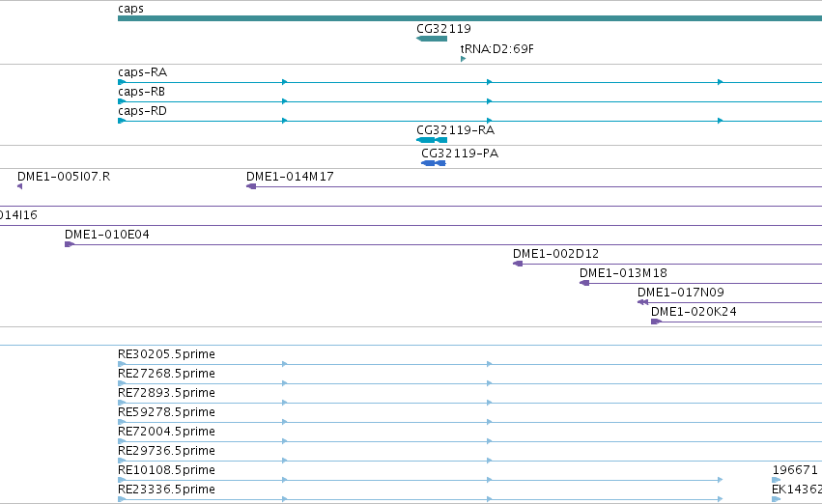Click the RE27268.5prime EST label
The height and width of the screenshot is (504, 822).
click(166, 374)
